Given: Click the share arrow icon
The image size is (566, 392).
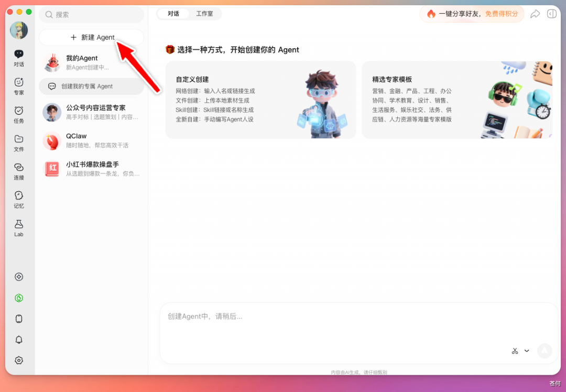Looking at the screenshot, I should tap(535, 14).
